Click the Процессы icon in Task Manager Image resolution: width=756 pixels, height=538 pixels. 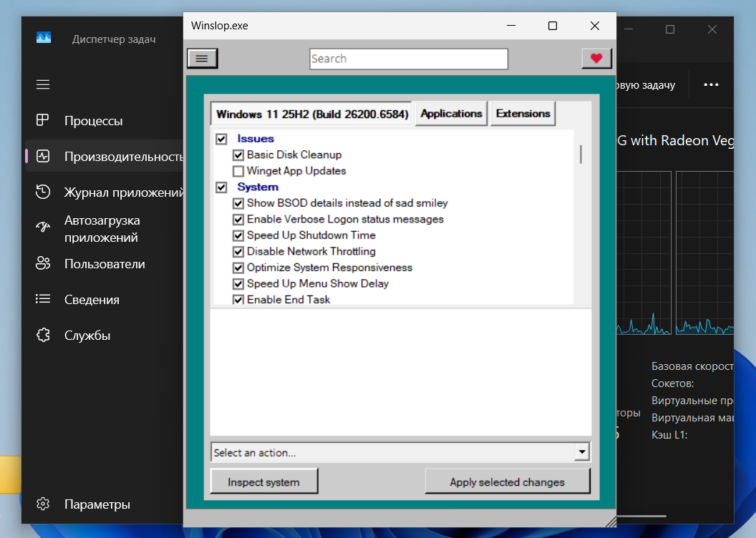coord(42,120)
